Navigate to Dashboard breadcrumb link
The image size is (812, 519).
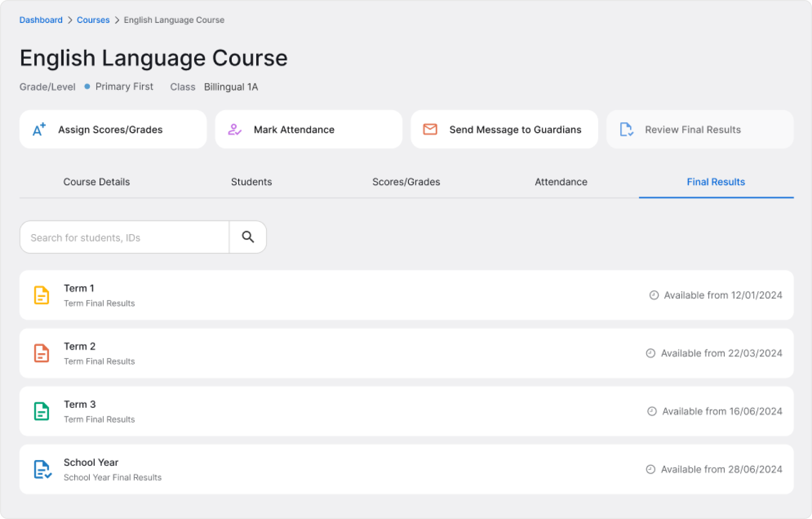pyautogui.click(x=41, y=20)
